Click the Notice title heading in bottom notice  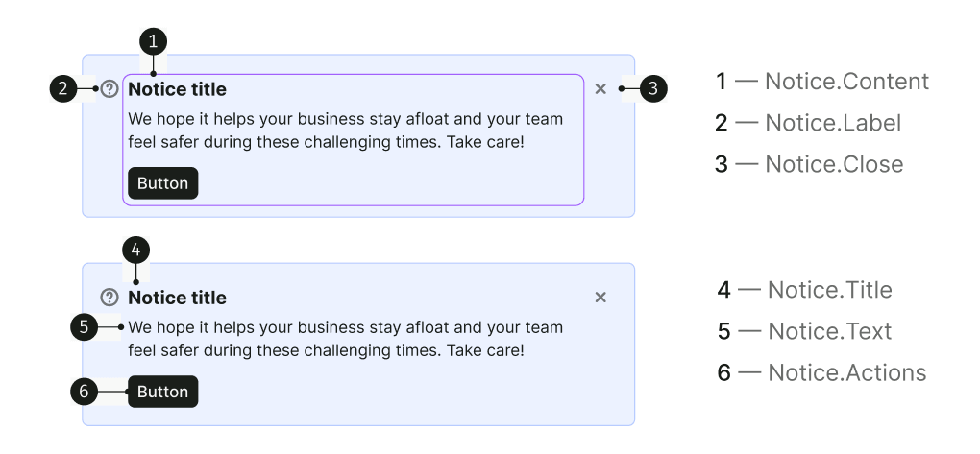(x=178, y=298)
